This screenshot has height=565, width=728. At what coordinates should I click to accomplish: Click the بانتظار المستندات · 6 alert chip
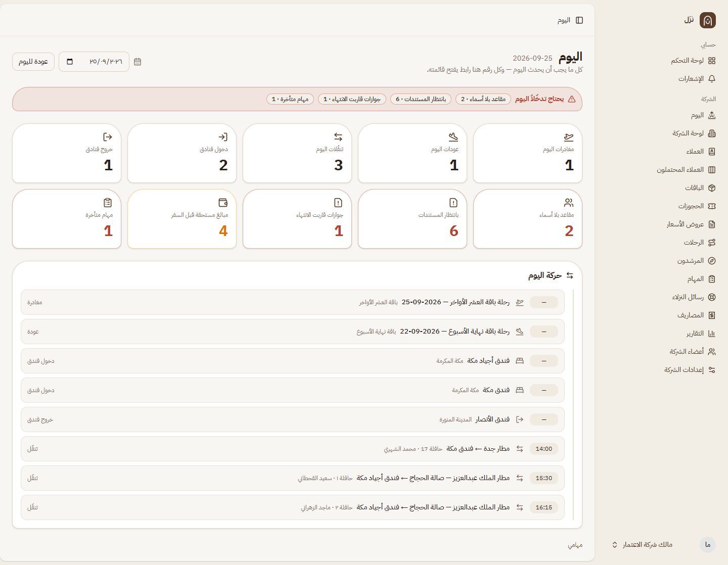pyautogui.click(x=421, y=99)
